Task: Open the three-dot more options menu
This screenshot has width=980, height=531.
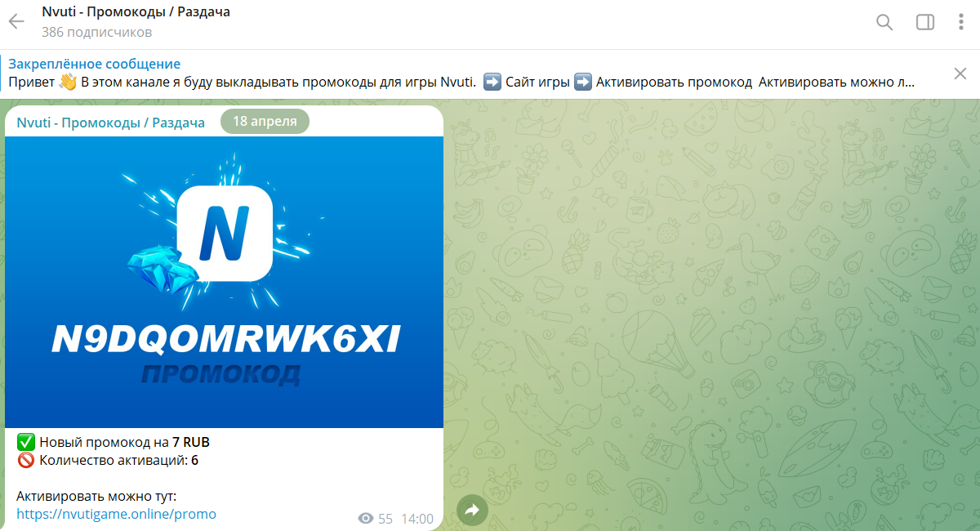Action: pyautogui.click(x=961, y=22)
